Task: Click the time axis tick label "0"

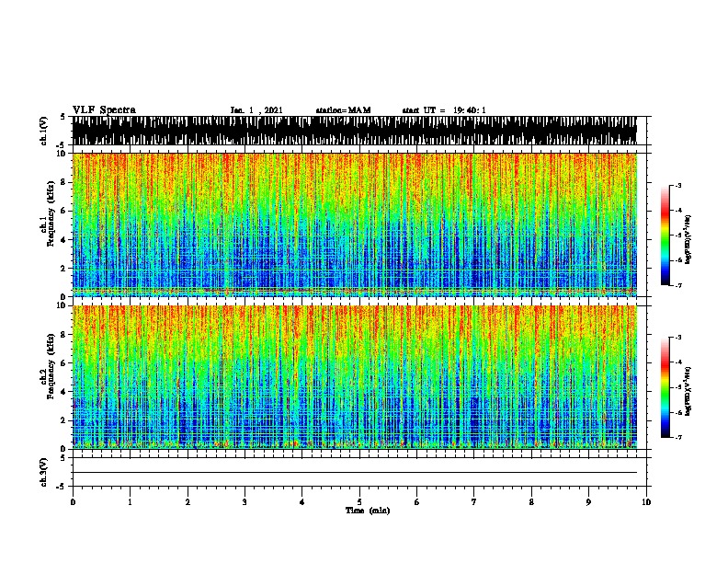Action: pyautogui.click(x=73, y=502)
